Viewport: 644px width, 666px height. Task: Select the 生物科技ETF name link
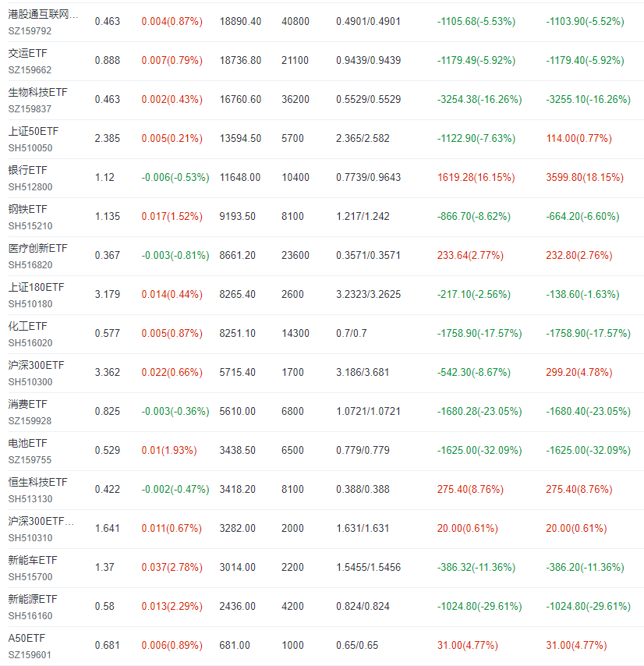[35, 92]
